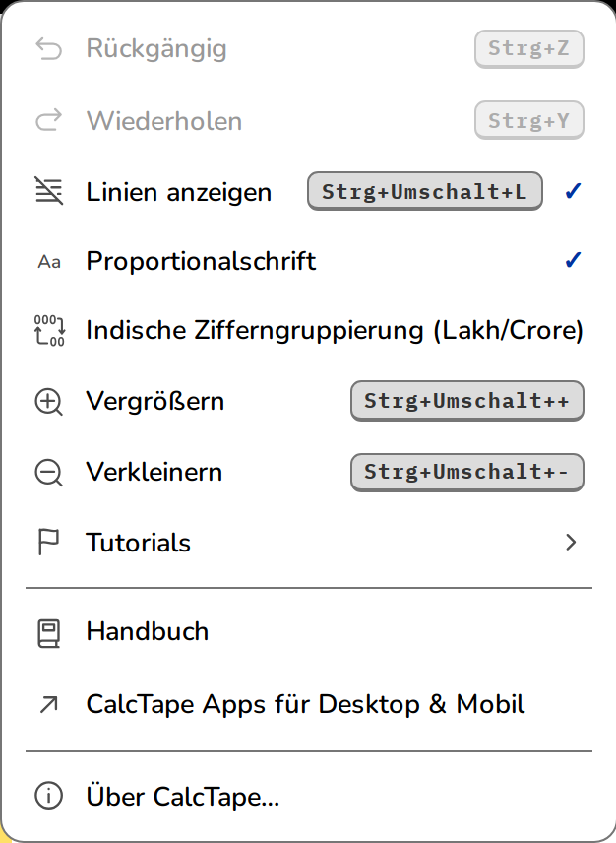Click the info circle icon

click(49, 796)
